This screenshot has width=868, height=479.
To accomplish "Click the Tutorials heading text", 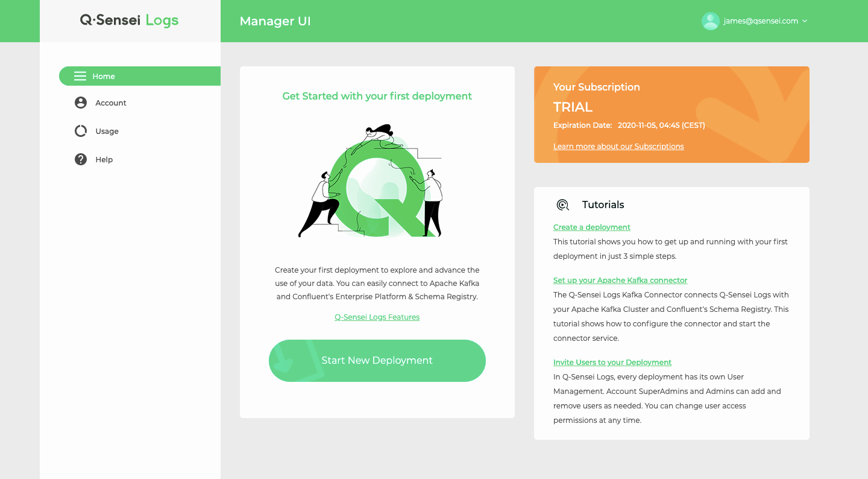I will point(603,205).
